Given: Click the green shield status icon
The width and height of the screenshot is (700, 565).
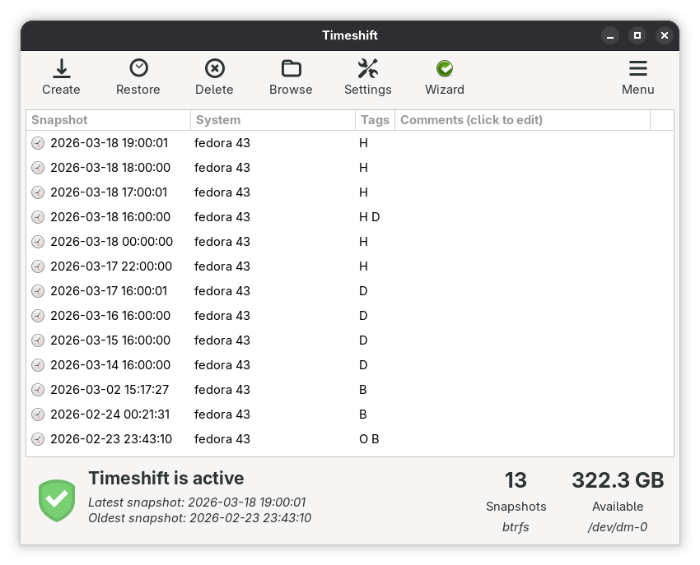Looking at the screenshot, I should pyautogui.click(x=57, y=500).
